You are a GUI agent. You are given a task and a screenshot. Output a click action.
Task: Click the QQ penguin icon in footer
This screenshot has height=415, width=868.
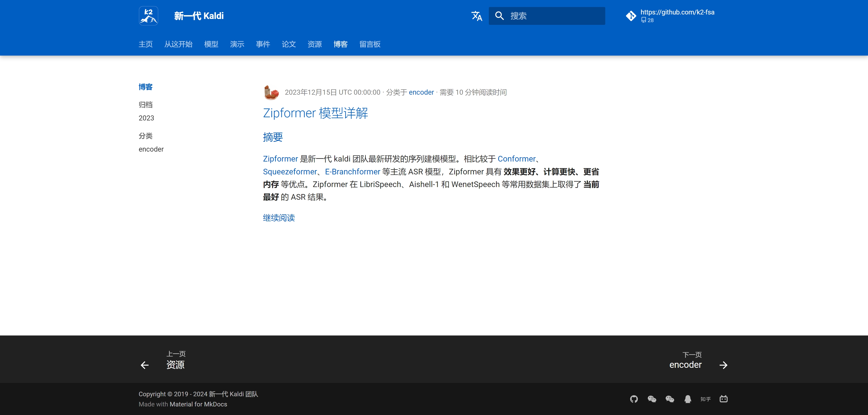[688, 399]
